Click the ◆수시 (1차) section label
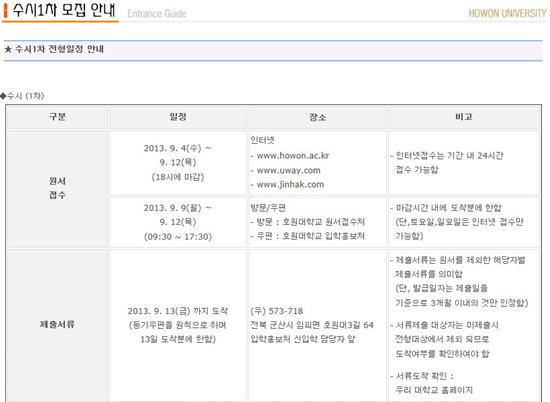 [x=22, y=96]
